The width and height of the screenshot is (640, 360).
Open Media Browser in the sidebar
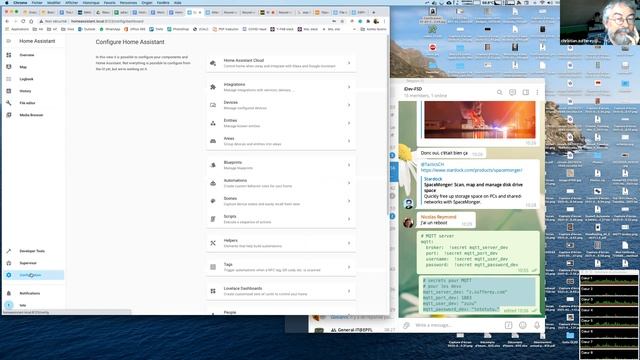[x=33, y=115]
